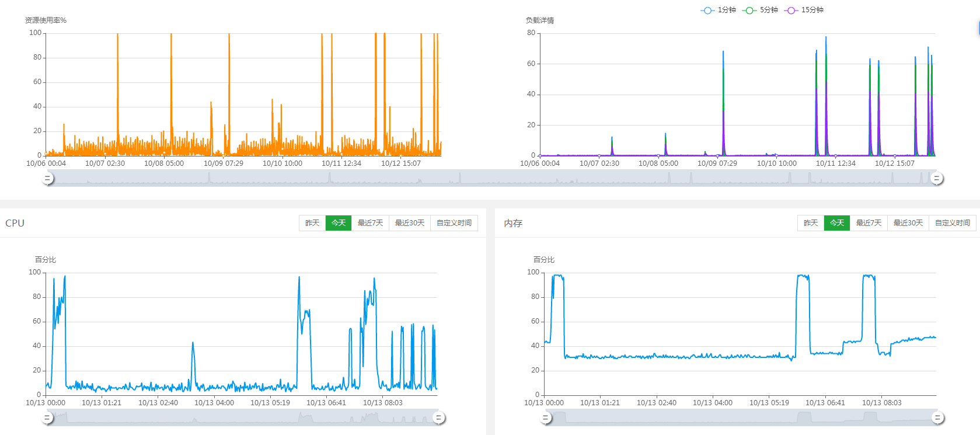Show 最近7天 memory data

(869, 223)
